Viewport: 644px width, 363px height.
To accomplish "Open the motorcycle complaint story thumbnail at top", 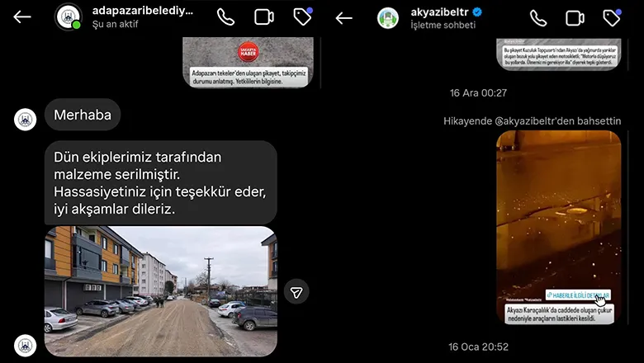I will 559,54.
